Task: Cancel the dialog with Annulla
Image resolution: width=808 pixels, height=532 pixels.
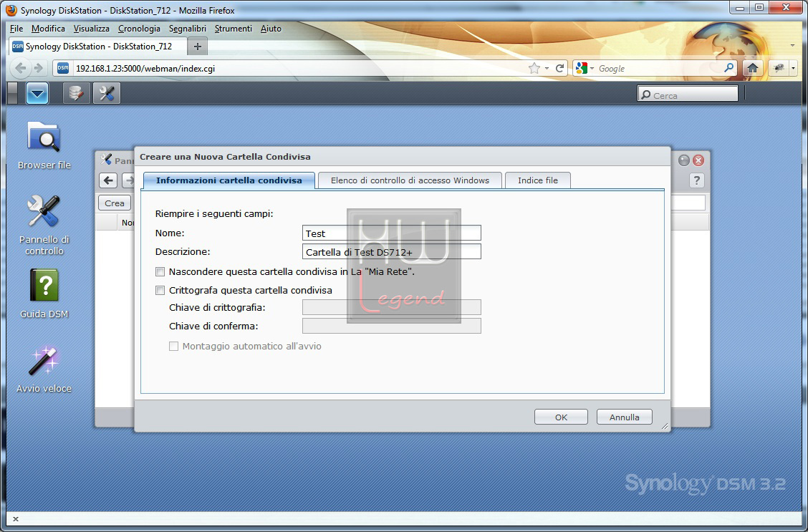Action: pyautogui.click(x=625, y=417)
